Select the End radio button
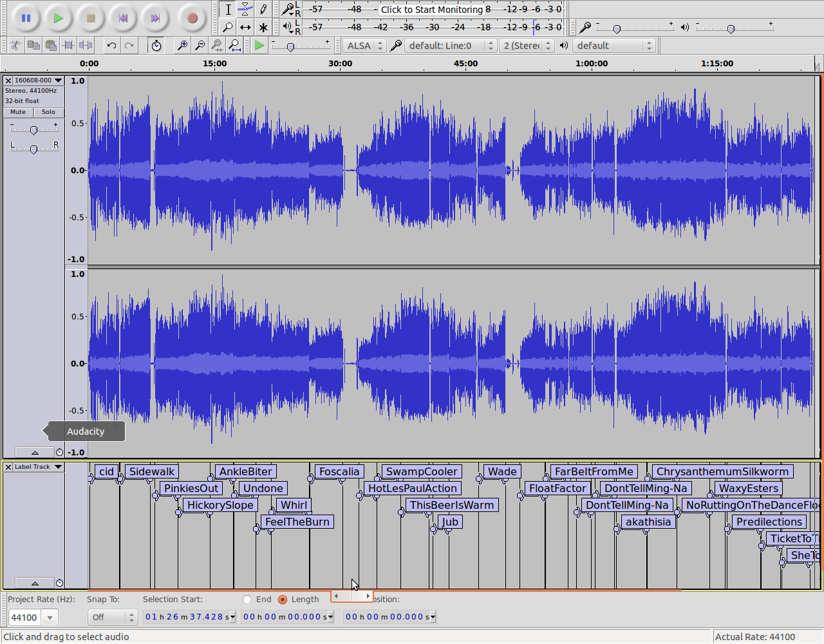 (247, 600)
